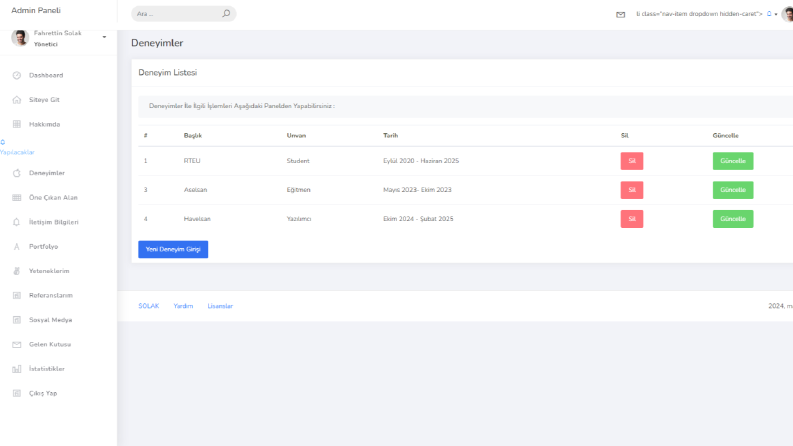Click the Sosyal Medya icon
793x446 pixels.
click(17, 320)
